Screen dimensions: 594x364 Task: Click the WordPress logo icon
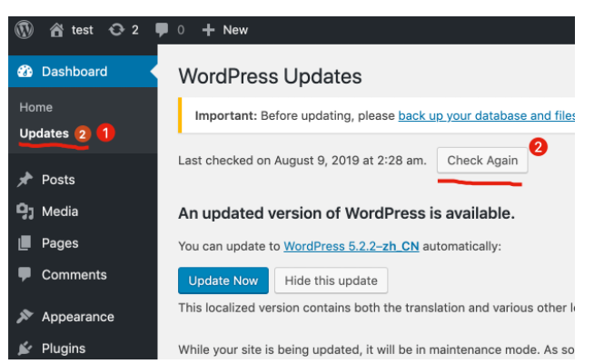25,29
